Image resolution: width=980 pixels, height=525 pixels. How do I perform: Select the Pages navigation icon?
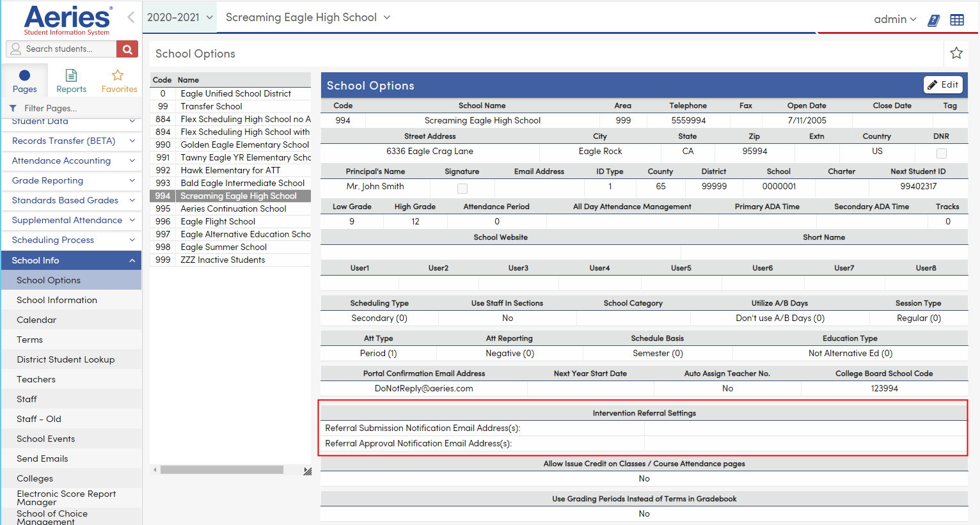point(24,79)
